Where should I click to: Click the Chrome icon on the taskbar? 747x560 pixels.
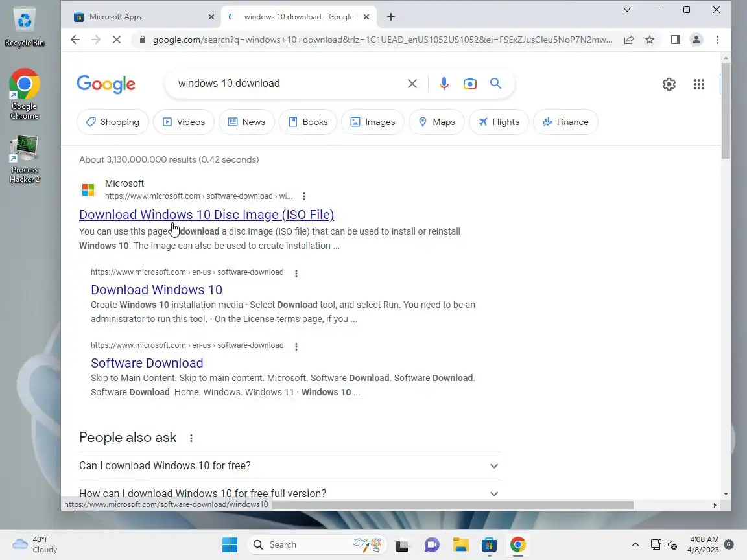pos(518,544)
